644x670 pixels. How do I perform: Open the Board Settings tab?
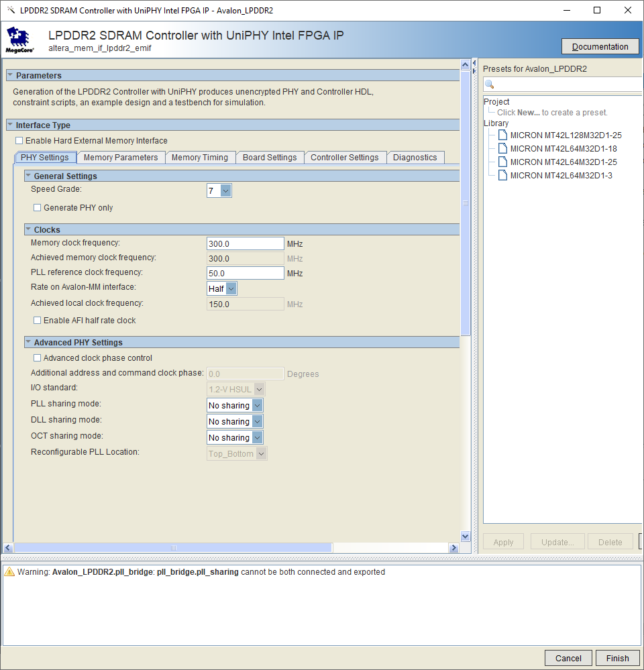(x=270, y=157)
